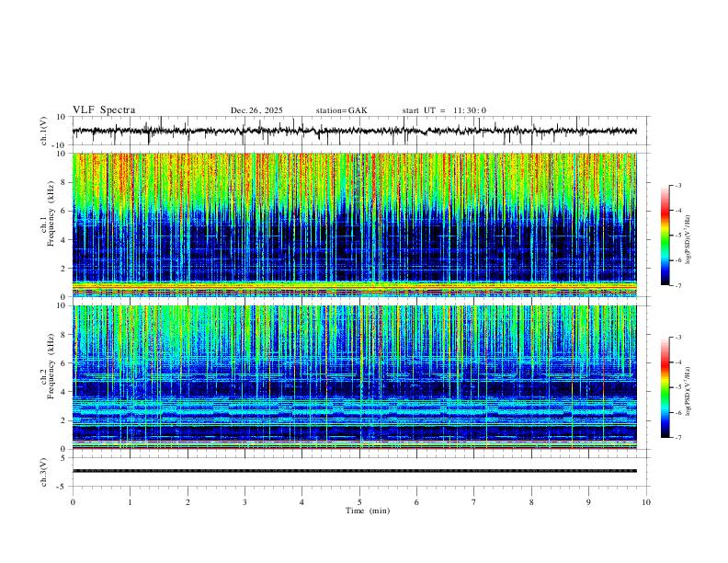Click the "-5" label on ch.1 color bar
Screen dimensions: 728x563
(678, 236)
